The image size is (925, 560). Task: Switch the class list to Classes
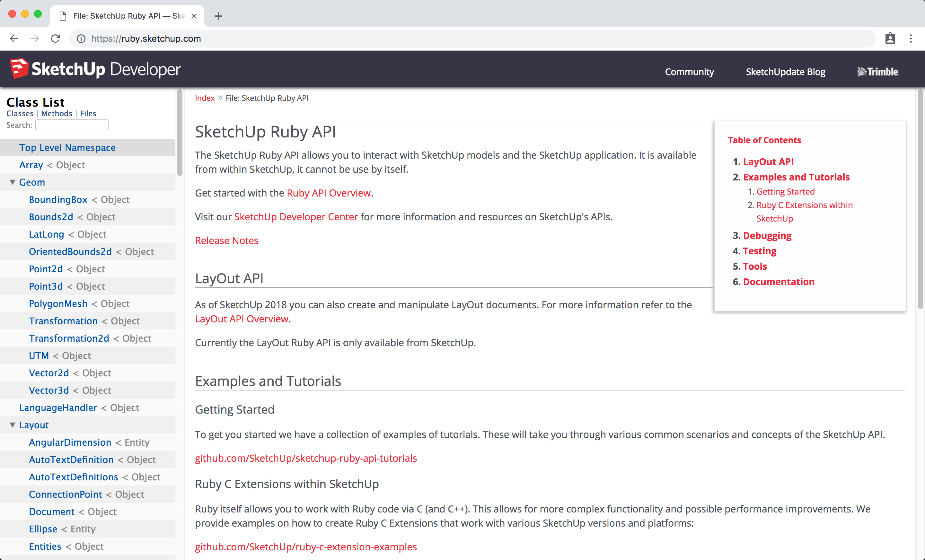pos(20,113)
